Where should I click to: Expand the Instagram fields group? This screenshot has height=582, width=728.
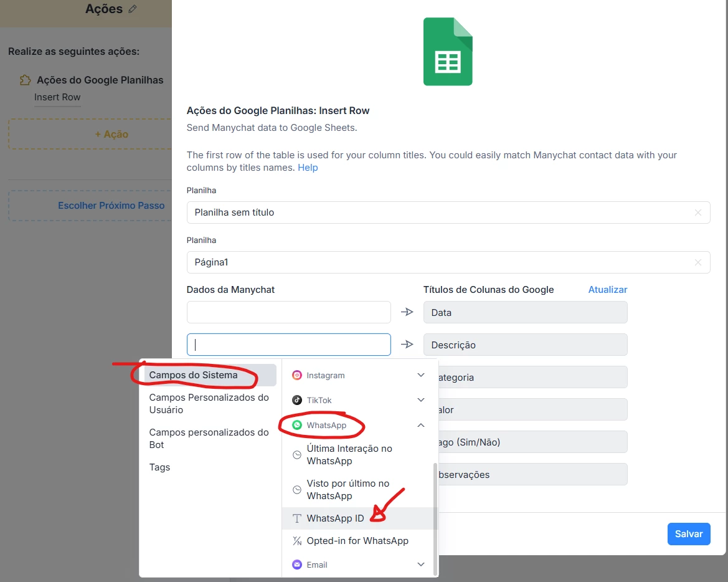pos(420,375)
